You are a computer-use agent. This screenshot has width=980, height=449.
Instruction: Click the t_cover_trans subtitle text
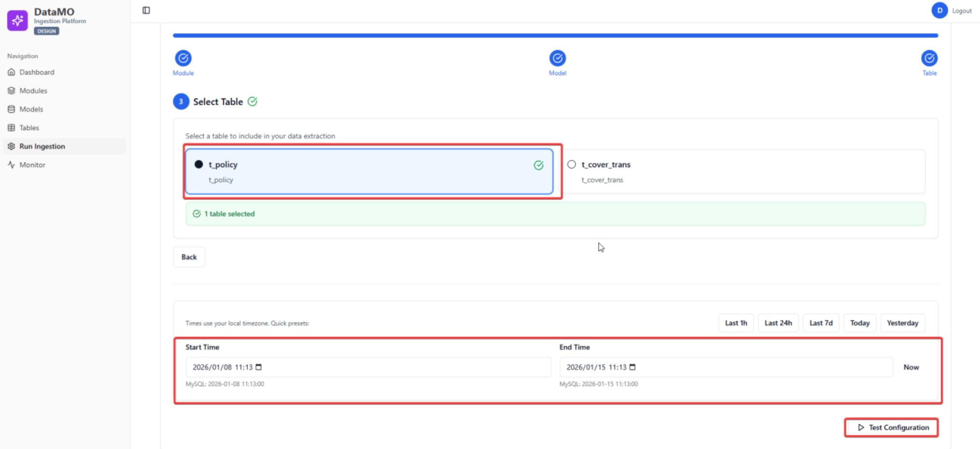point(602,180)
